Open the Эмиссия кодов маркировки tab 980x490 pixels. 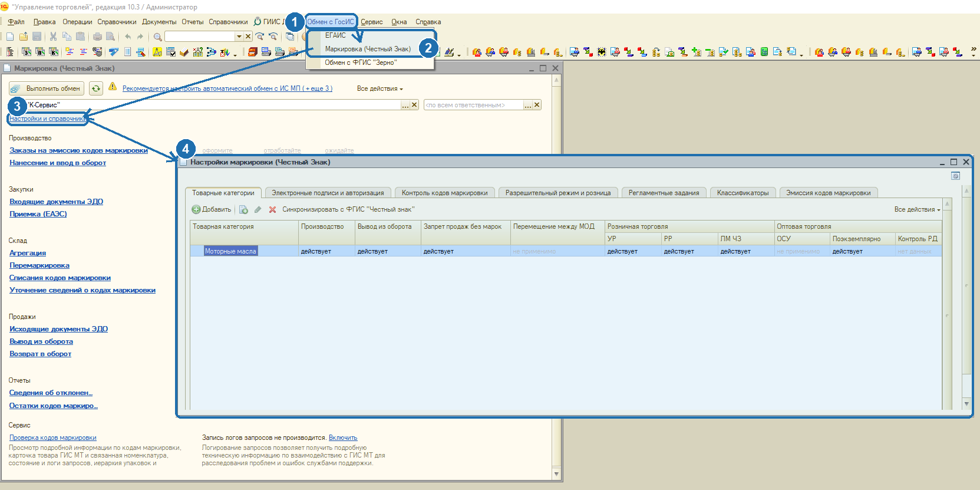tap(829, 193)
